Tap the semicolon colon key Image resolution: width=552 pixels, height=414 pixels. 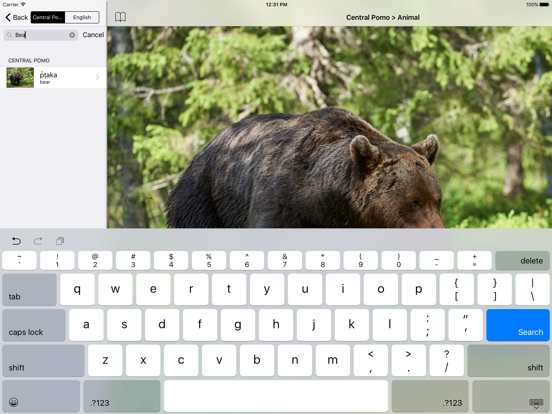[428, 325]
